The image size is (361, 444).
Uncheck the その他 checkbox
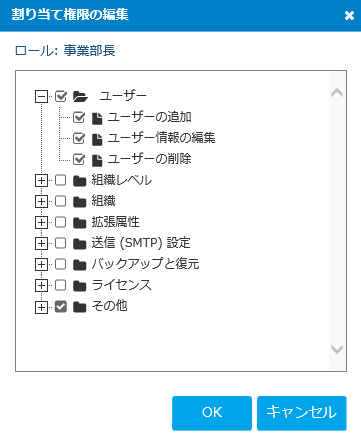[x=61, y=306]
